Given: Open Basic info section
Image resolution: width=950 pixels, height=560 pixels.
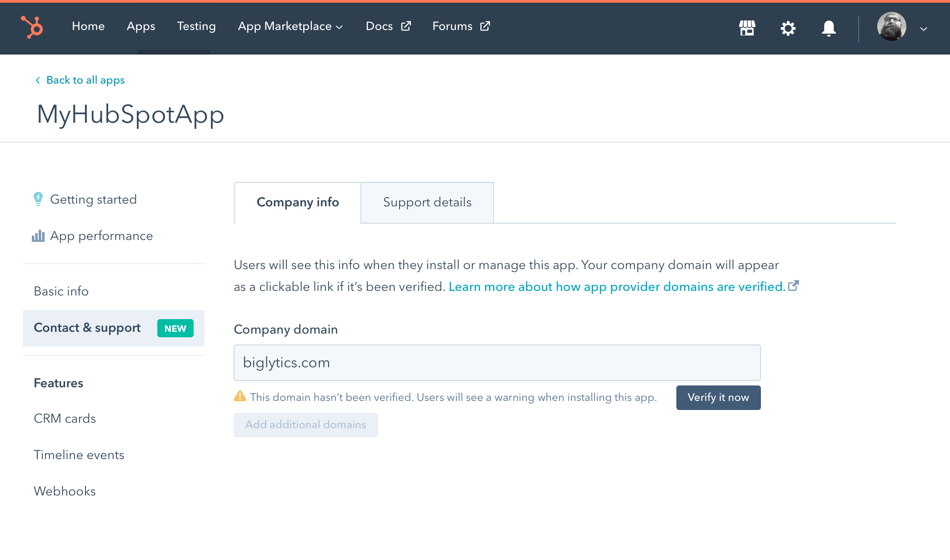Looking at the screenshot, I should pos(61,291).
